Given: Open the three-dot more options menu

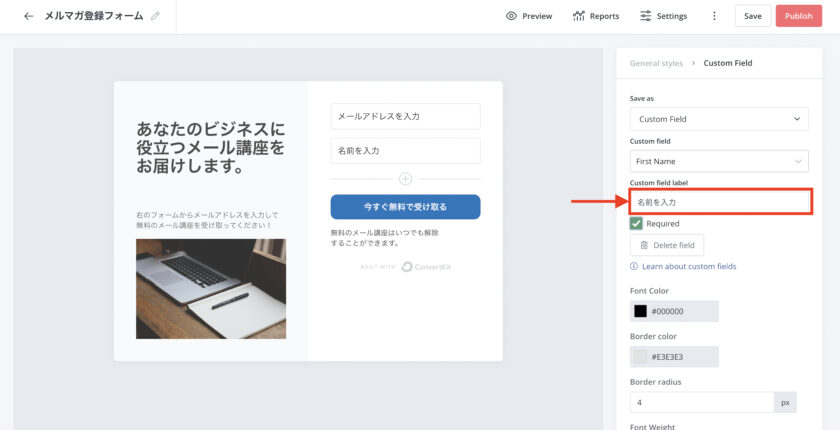Looking at the screenshot, I should (714, 16).
